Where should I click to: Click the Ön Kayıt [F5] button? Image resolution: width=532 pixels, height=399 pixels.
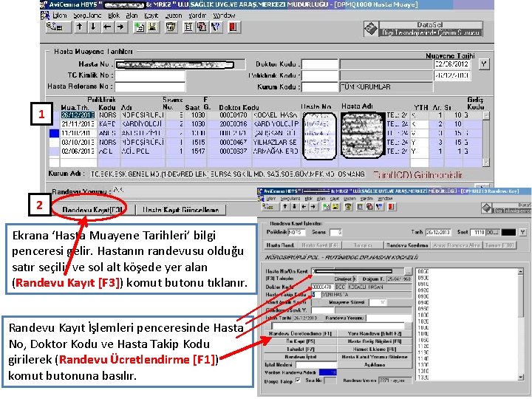300,341
